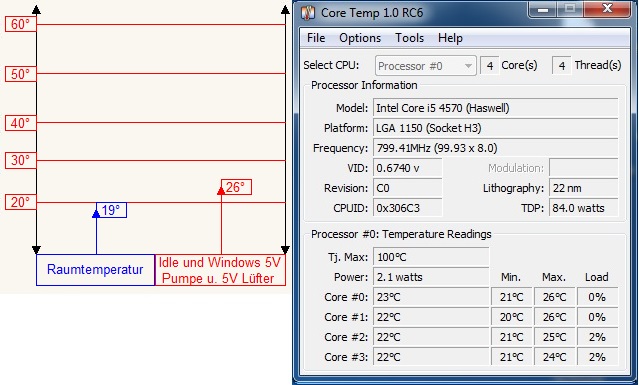This screenshot has width=639, height=385.
Task: Click the 30° axis label in chart
Action: point(21,161)
